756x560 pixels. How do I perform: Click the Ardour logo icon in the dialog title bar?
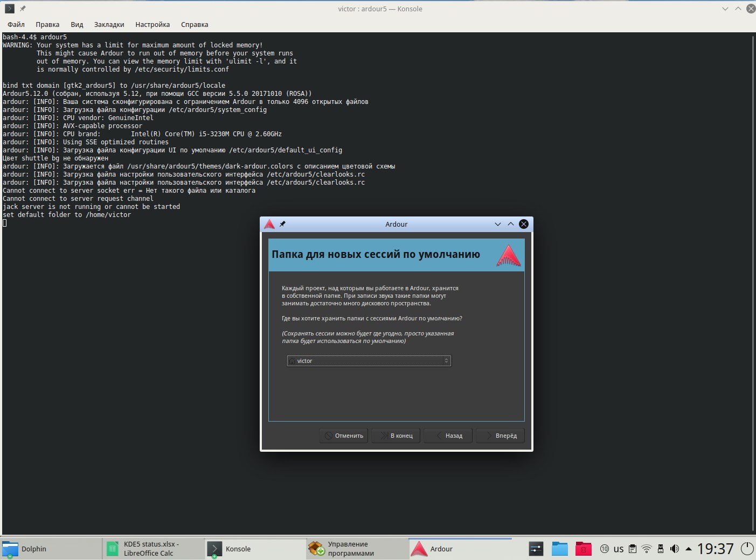pyautogui.click(x=269, y=224)
